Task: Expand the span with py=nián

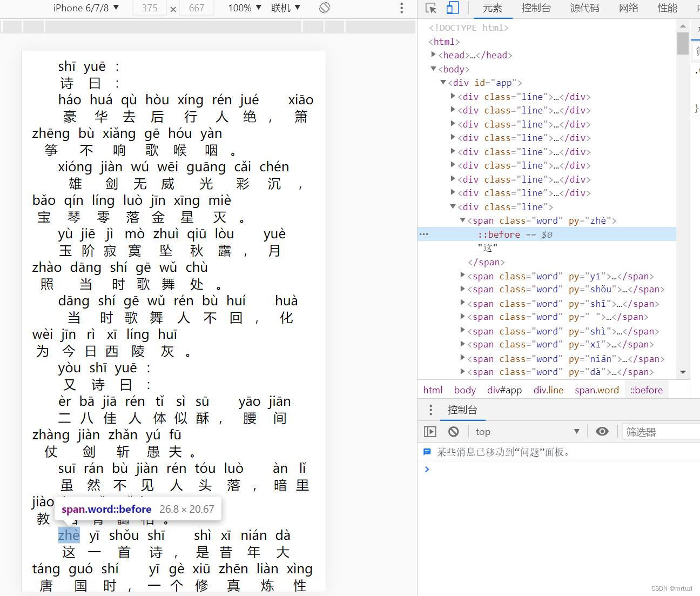Action: [462, 358]
